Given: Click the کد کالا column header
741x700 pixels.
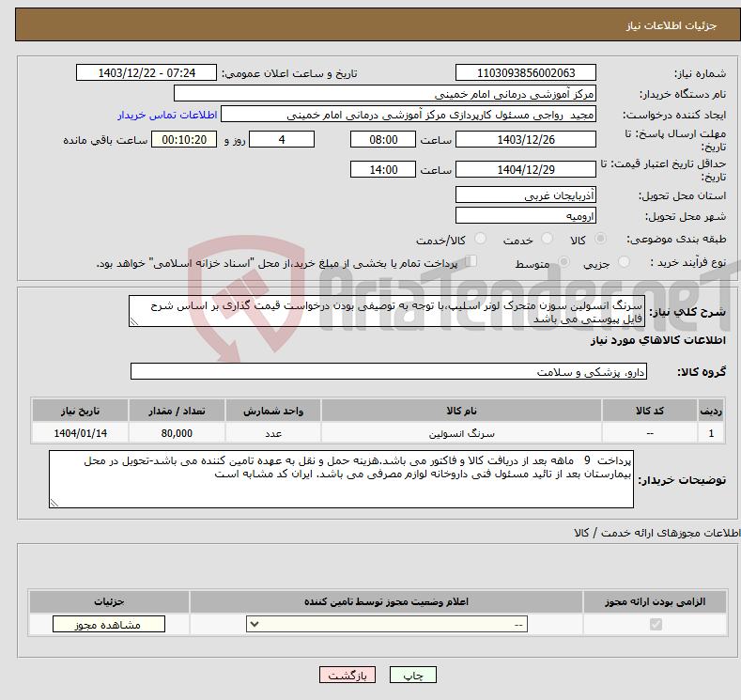Looking at the screenshot, I should (650, 411).
